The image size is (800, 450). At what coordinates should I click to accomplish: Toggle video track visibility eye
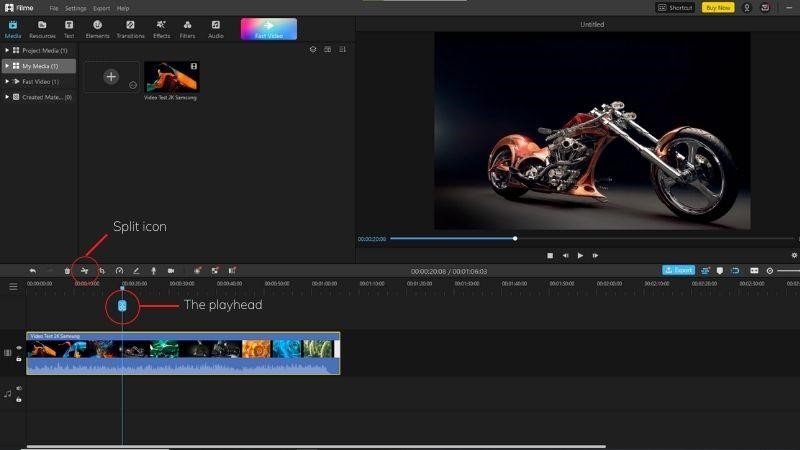click(19, 348)
